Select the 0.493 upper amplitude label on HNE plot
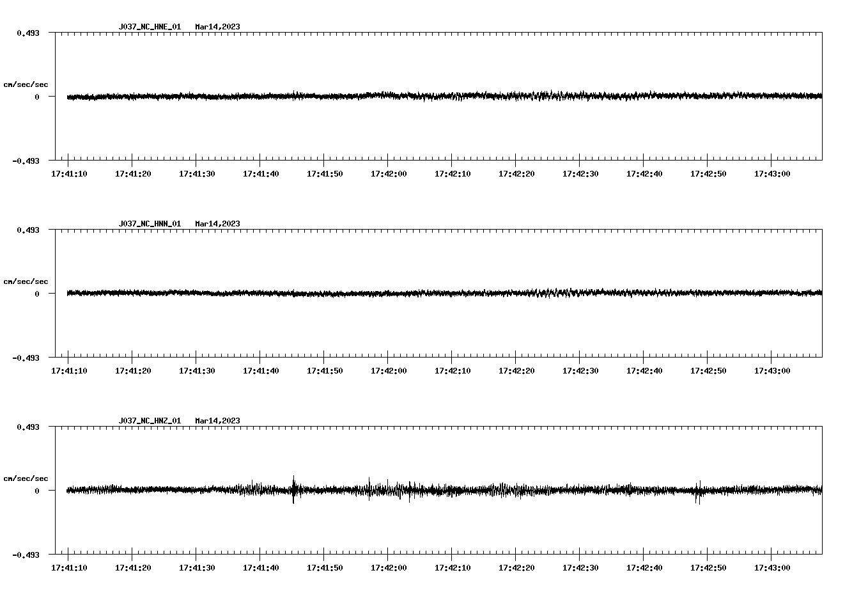The image size is (868, 591). (28, 32)
